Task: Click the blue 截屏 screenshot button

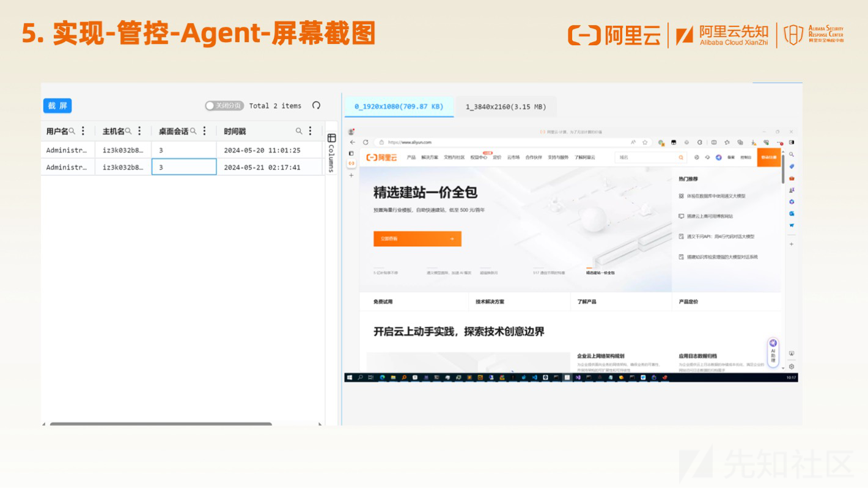Action: 57,106
